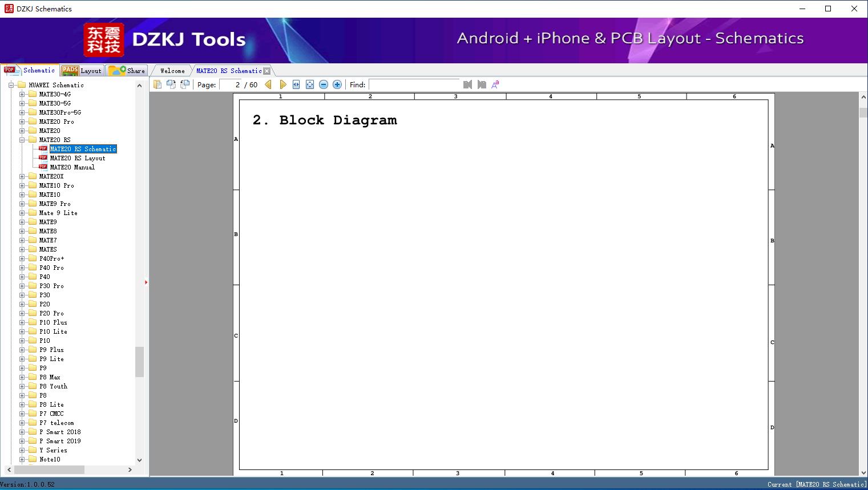Click the Find text box

coord(414,84)
